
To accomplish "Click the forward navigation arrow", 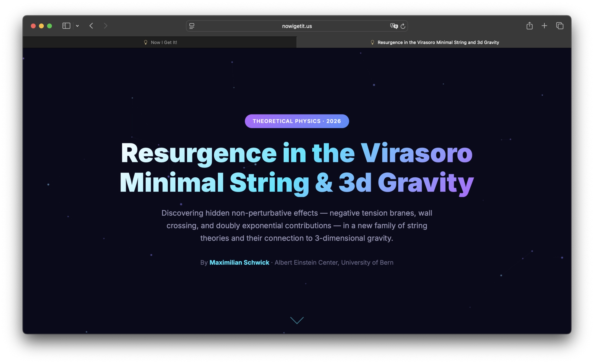I will coord(106,26).
